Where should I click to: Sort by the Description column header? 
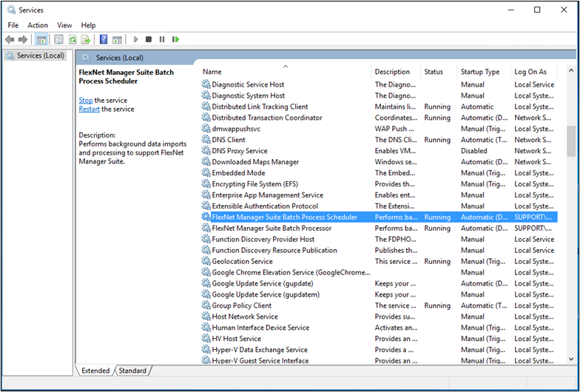point(396,72)
